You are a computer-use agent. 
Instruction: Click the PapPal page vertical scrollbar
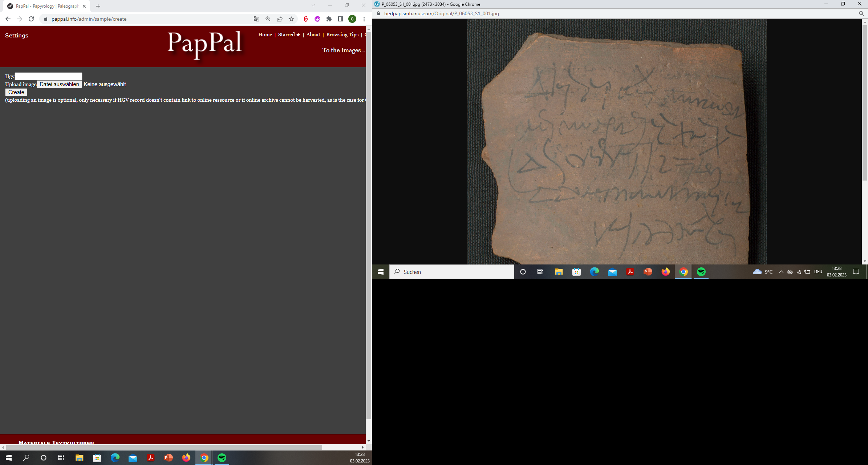click(x=369, y=225)
